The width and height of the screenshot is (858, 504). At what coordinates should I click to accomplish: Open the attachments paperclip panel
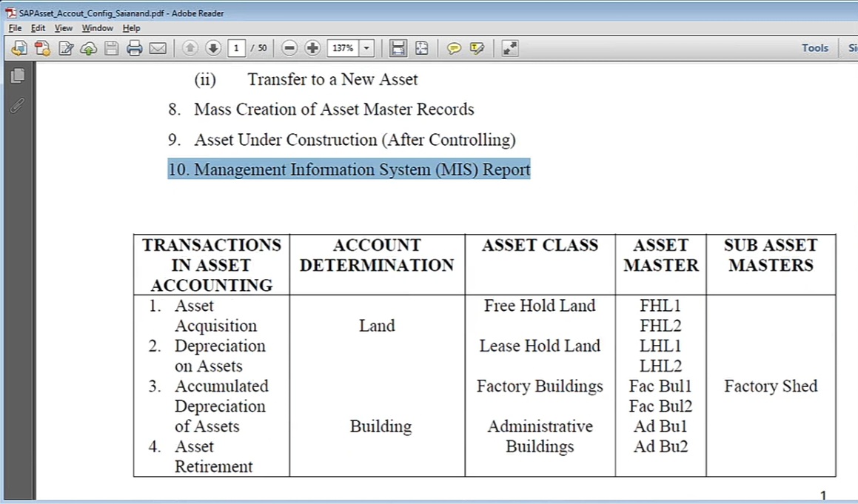tap(18, 104)
